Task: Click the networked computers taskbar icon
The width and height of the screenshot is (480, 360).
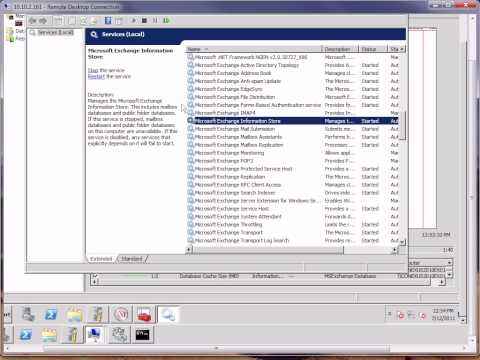Action: coord(95,335)
